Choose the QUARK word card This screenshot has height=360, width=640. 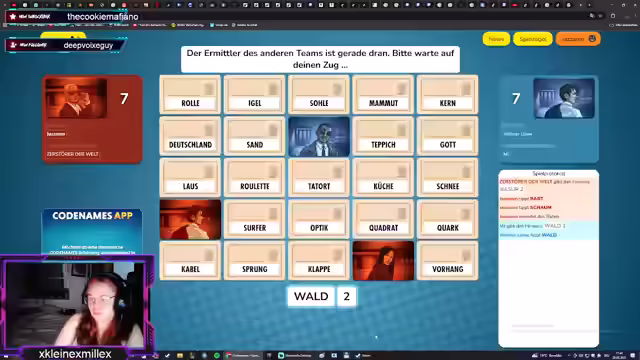(x=447, y=220)
